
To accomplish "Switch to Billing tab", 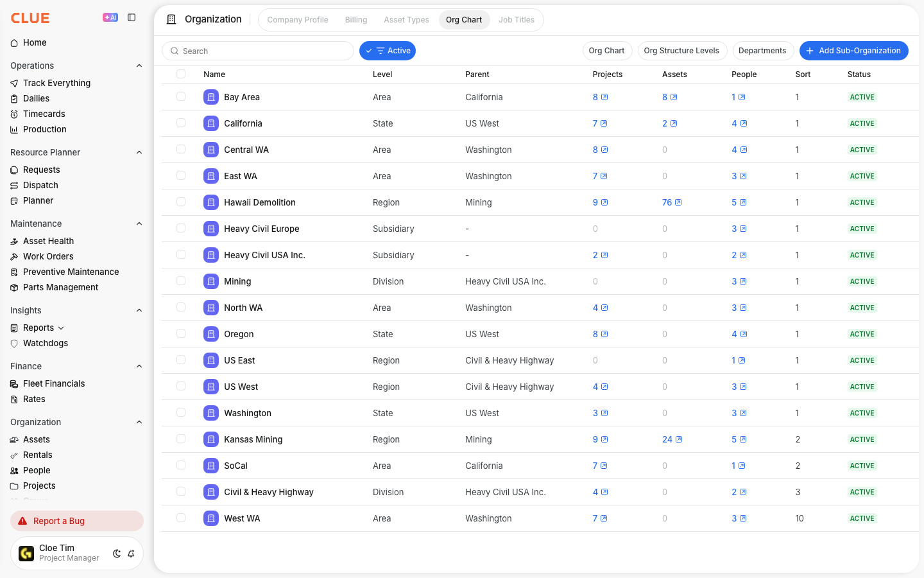I will click(356, 20).
